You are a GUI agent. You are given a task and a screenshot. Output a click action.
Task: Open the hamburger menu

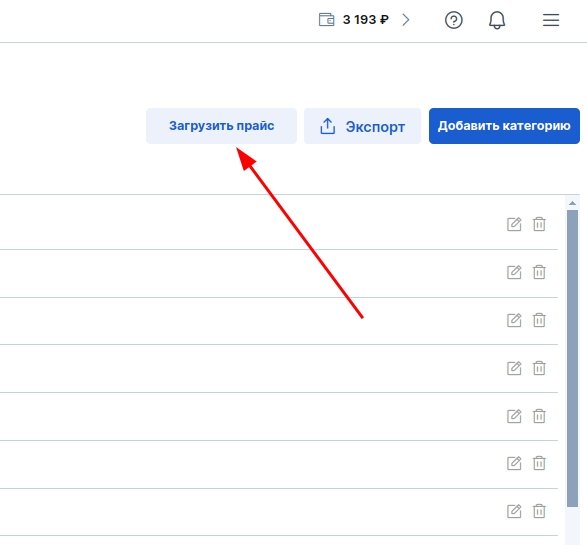(x=551, y=20)
